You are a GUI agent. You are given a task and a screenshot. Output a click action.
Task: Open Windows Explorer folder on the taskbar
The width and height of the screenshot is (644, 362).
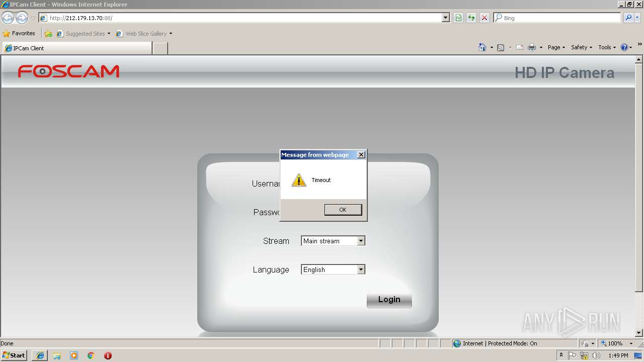(x=57, y=355)
